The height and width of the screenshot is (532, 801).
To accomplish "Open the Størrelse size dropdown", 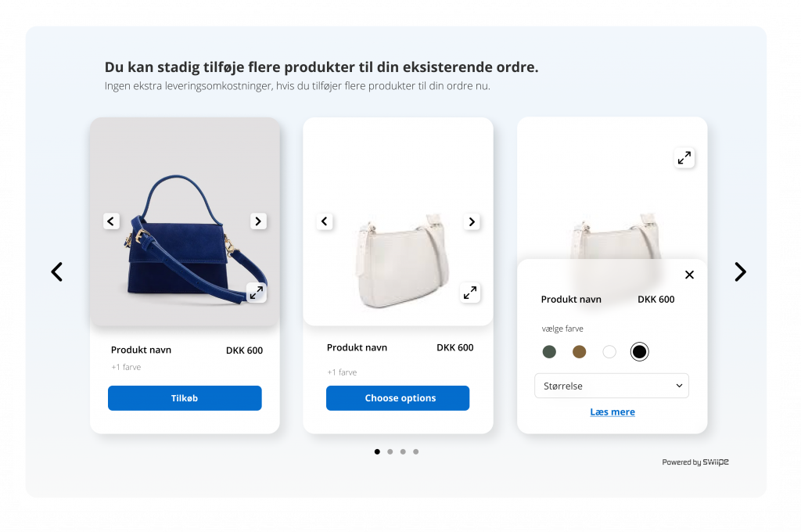I will coord(612,386).
